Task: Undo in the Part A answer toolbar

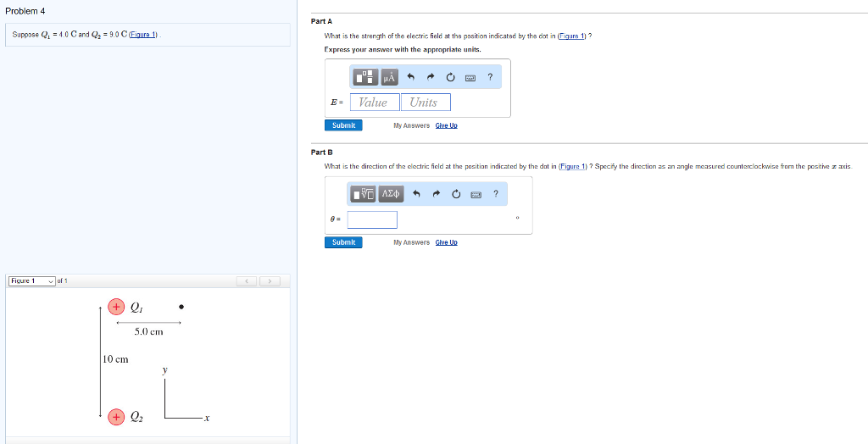Action: 411,77
